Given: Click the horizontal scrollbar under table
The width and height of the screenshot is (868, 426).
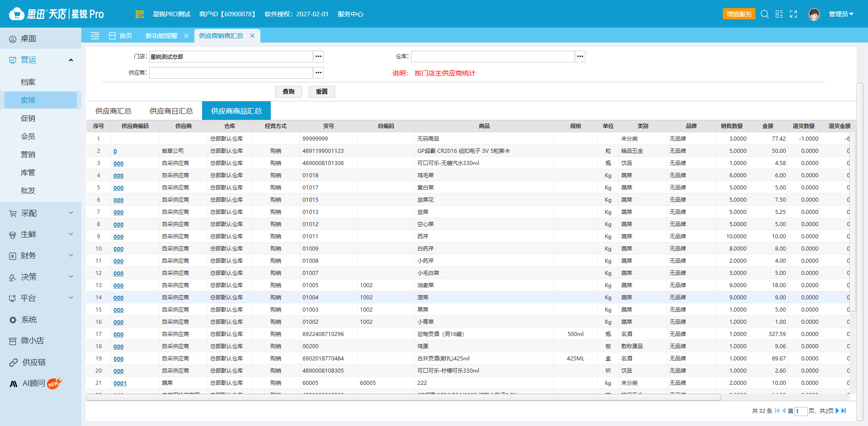Looking at the screenshot, I should pyautogui.click(x=403, y=398).
